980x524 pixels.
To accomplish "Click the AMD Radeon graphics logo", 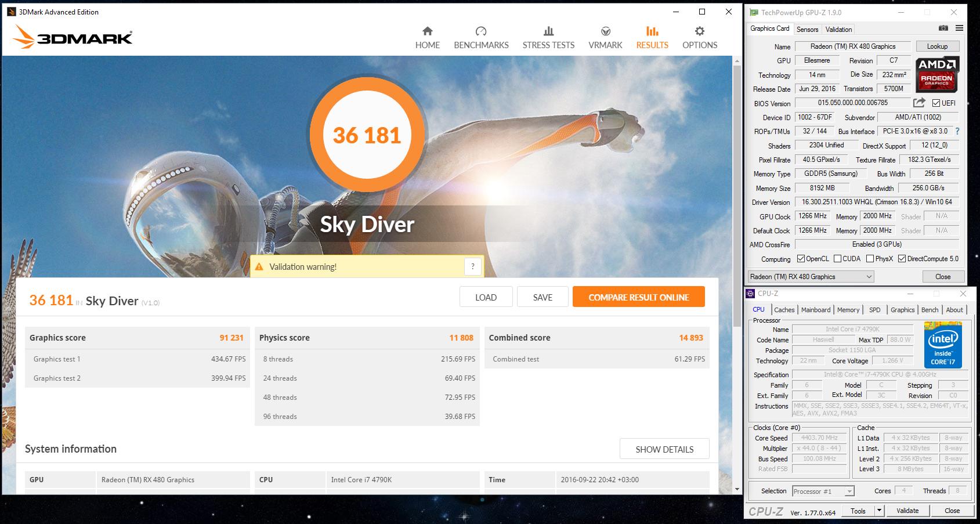I will tap(937, 74).
